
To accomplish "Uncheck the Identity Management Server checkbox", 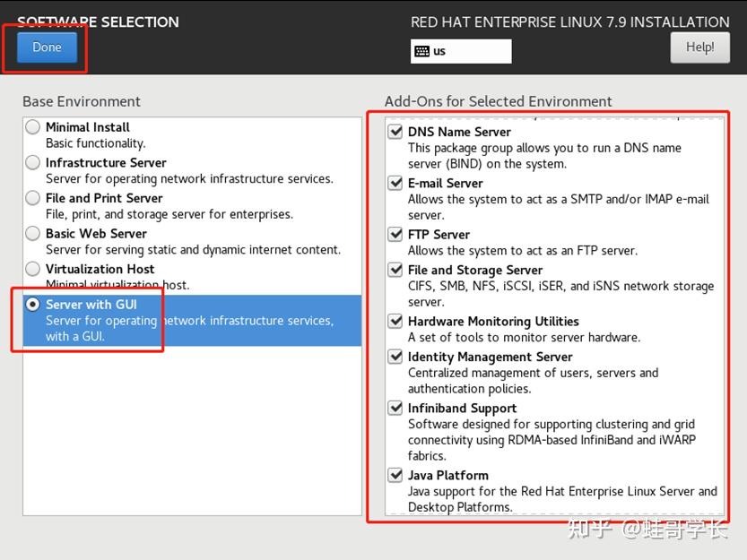I will (395, 357).
